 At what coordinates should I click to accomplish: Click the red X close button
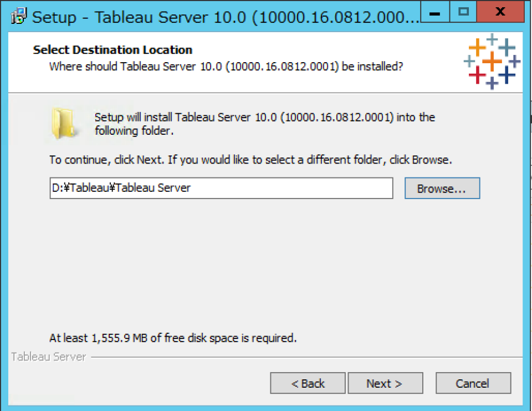[499, 12]
